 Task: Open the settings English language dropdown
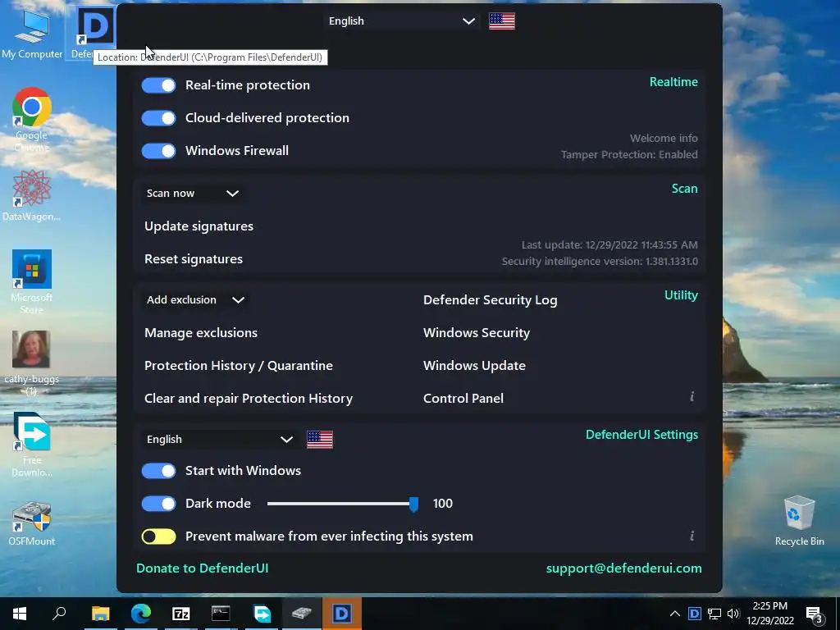click(x=220, y=440)
